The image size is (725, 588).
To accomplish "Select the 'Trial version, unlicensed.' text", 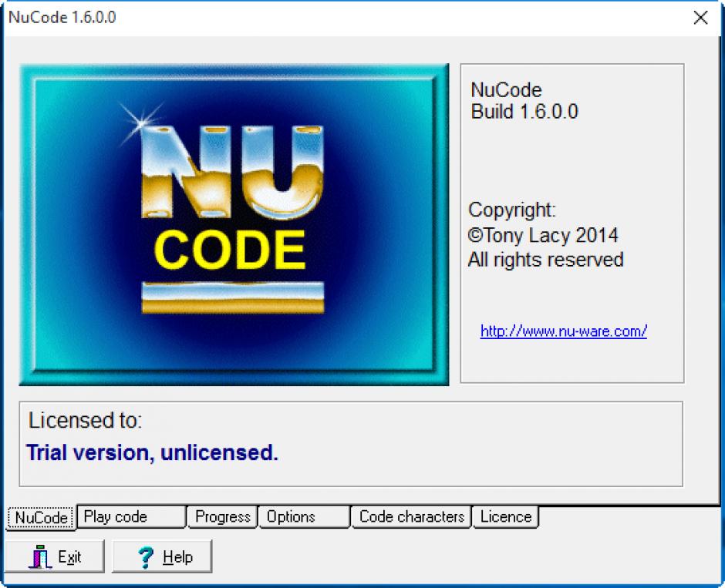I will click(152, 452).
